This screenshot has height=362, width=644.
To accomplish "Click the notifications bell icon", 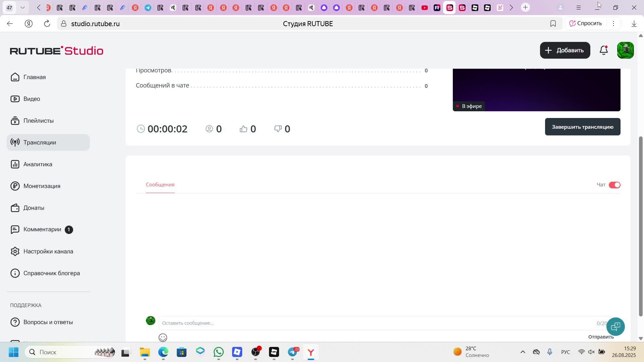I will click(603, 50).
